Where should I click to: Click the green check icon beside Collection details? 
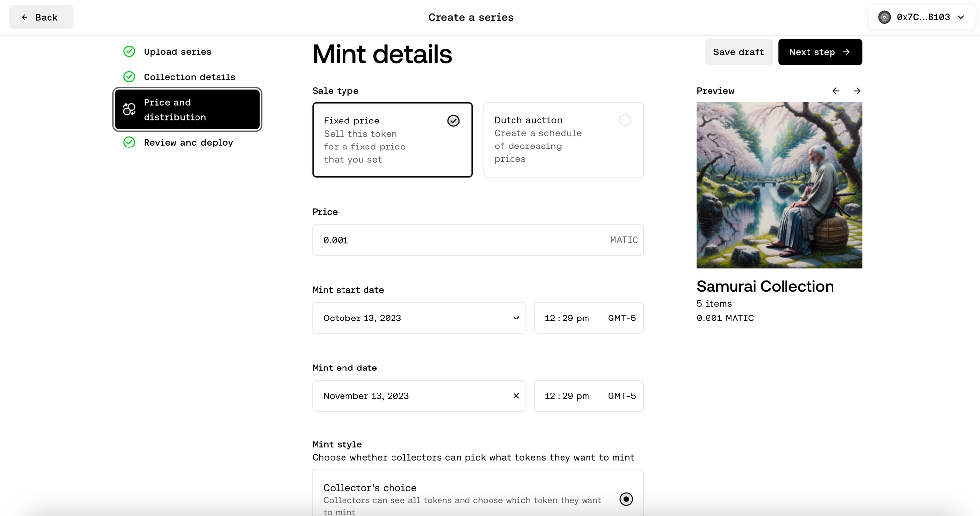point(129,77)
